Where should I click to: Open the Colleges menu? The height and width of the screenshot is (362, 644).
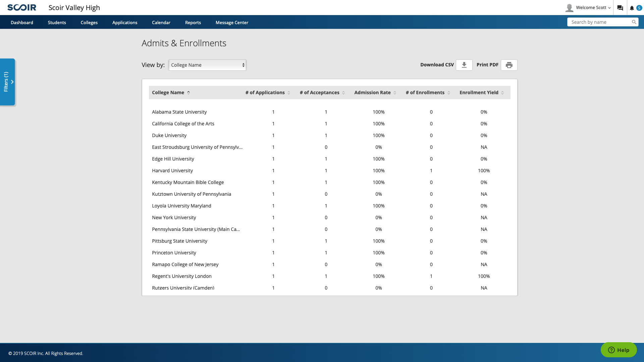[89, 22]
